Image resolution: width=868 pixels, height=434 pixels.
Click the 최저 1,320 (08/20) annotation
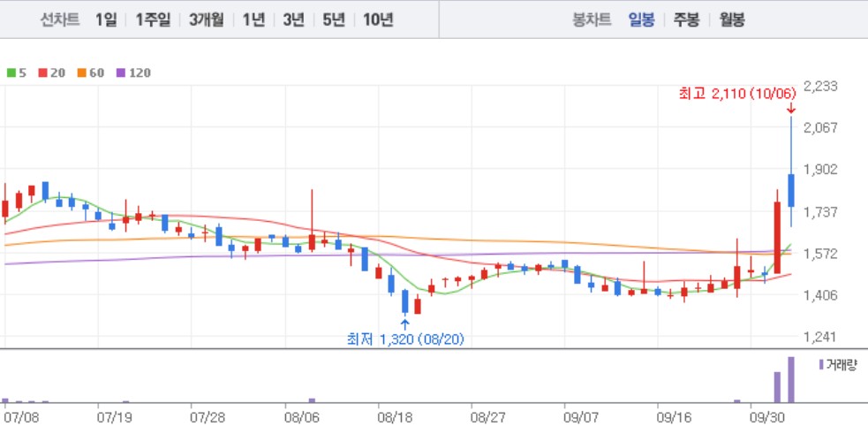point(405,339)
